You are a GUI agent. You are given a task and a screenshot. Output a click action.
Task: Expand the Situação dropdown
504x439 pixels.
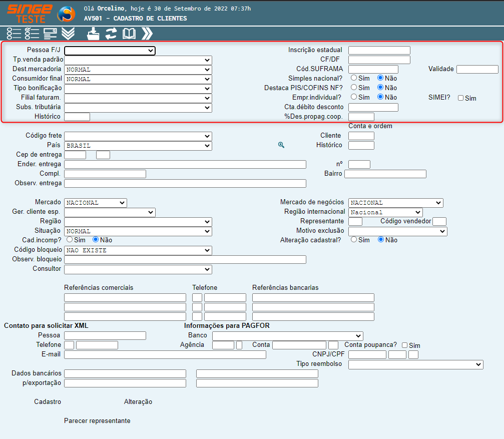click(x=138, y=231)
